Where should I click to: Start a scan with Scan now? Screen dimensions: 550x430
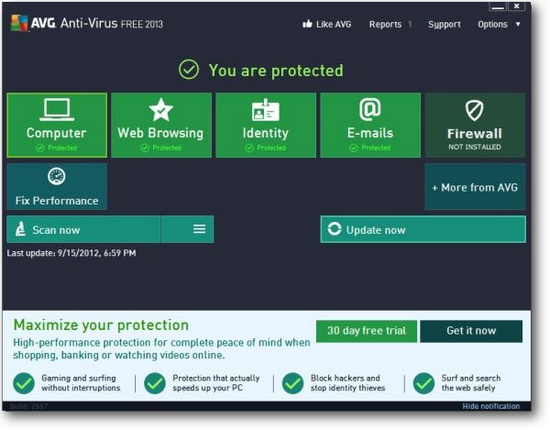coord(83,229)
